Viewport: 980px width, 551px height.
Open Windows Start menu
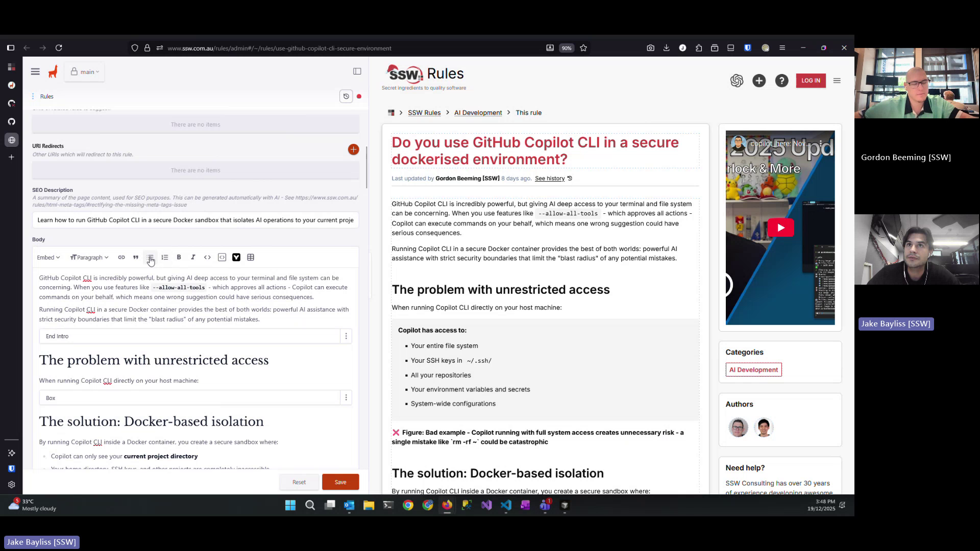coord(290,506)
